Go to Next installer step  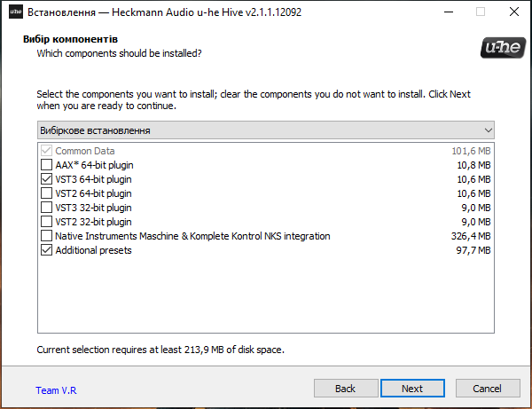pos(412,389)
